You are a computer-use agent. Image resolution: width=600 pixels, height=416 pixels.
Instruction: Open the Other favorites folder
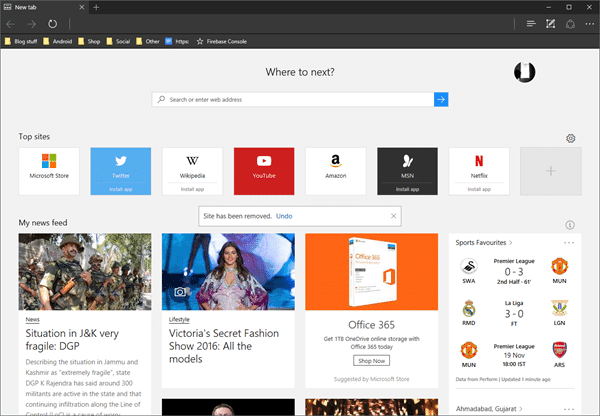(x=148, y=41)
